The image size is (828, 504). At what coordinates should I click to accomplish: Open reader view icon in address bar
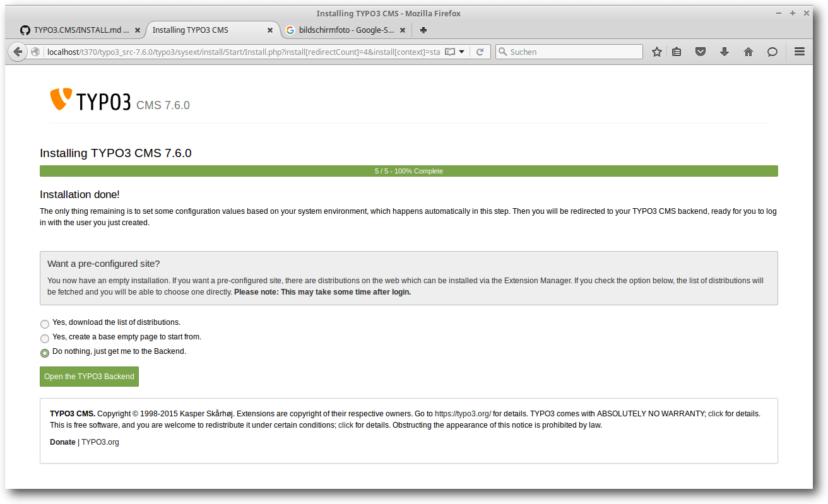pos(450,52)
